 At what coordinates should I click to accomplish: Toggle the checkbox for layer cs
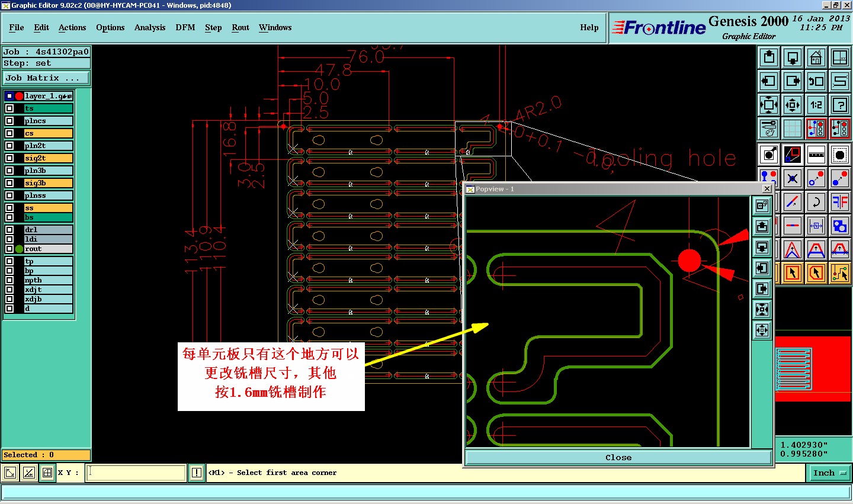[9, 133]
